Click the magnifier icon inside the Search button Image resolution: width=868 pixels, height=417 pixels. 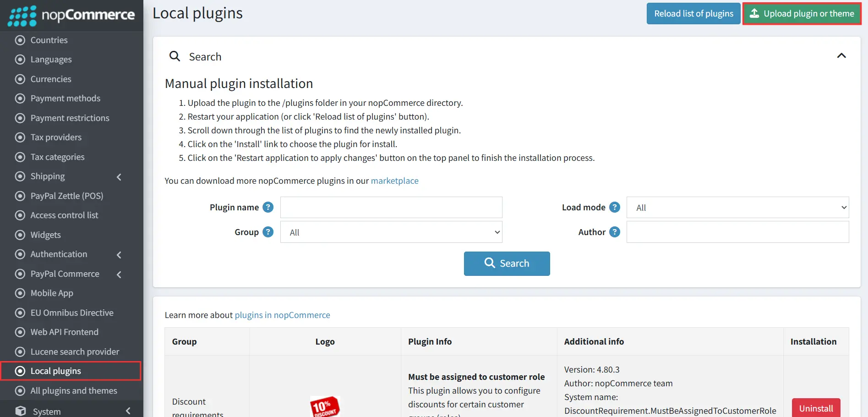coord(489,263)
